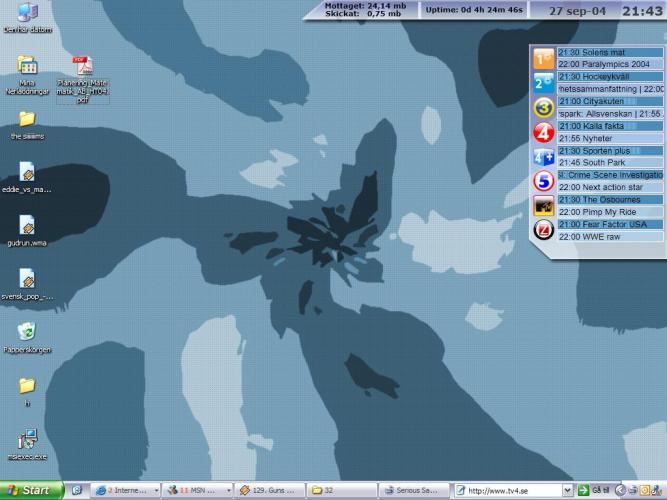Click the TV4 Plus channel icon
This screenshot has height=500, width=667.
click(x=543, y=157)
